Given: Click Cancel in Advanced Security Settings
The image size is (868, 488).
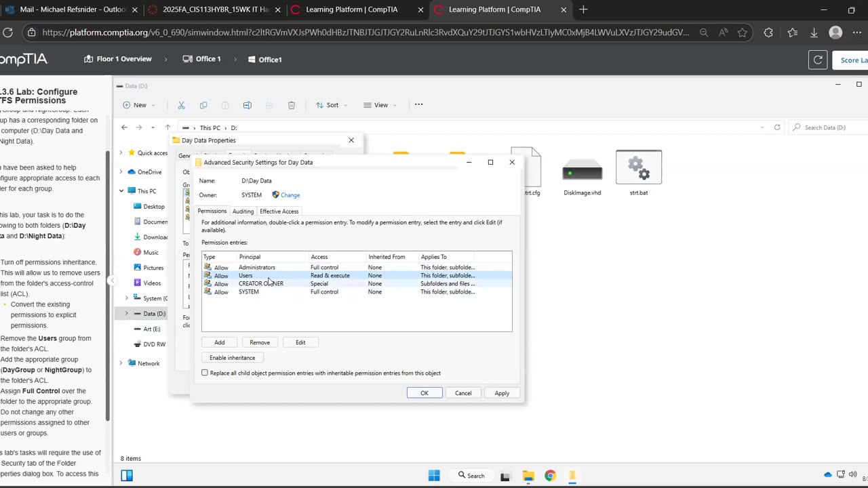Looking at the screenshot, I should click(463, 393).
